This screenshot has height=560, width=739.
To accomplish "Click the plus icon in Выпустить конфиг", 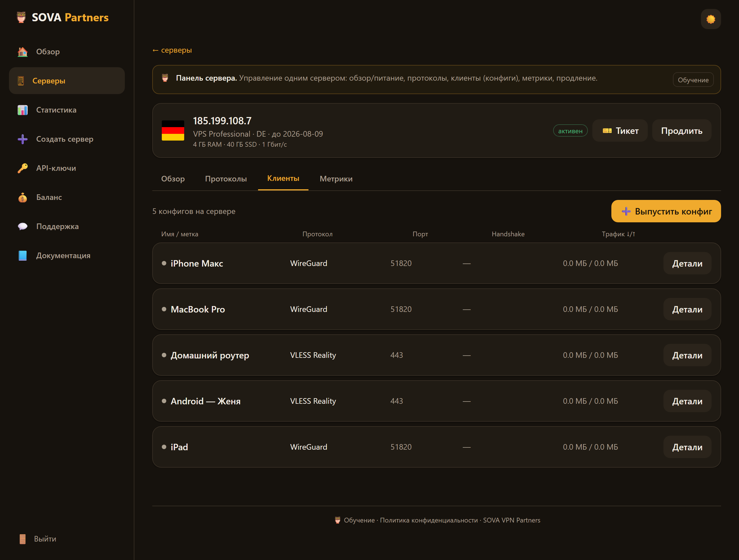I will [626, 211].
